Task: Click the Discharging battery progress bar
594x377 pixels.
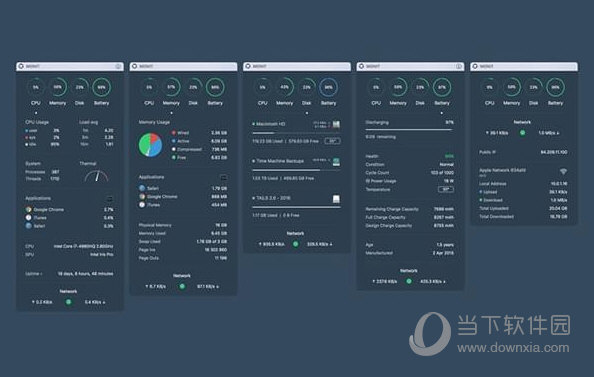Action: click(409, 130)
